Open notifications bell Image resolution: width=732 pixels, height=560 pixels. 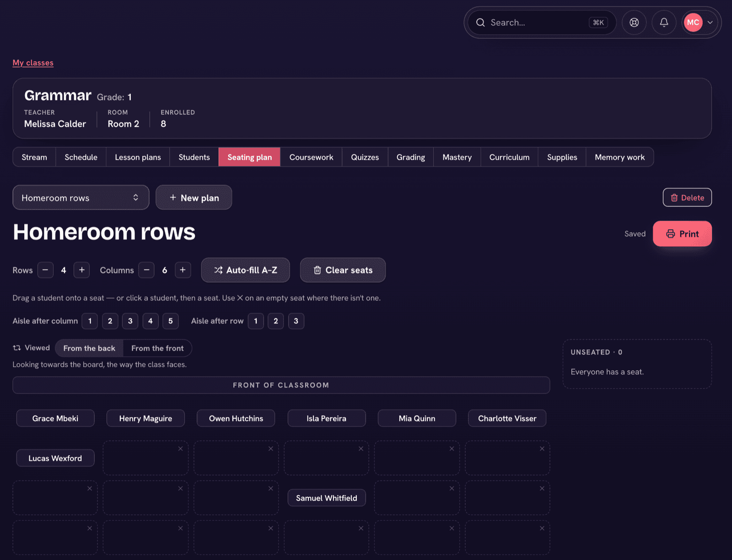coord(664,22)
